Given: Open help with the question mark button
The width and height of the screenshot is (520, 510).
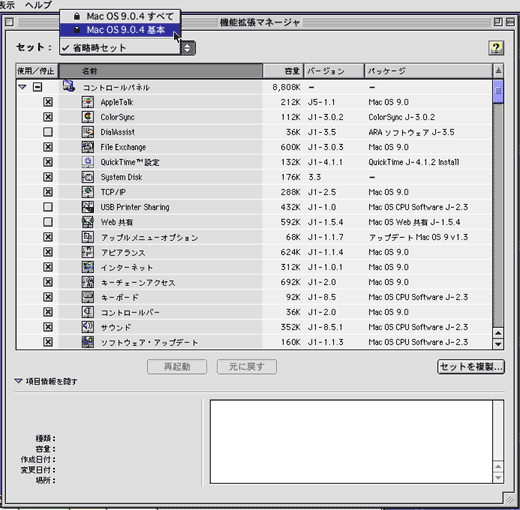Looking at the screenshot, I should [496, 48].
